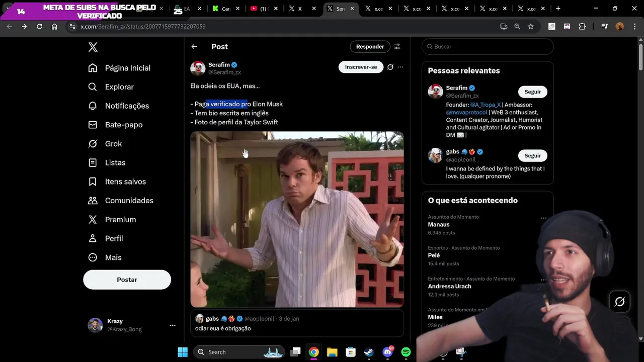Screen dimensions: 644x362
Task: Open the media control icon in toolbar
Action: click(x=605, y=26)
